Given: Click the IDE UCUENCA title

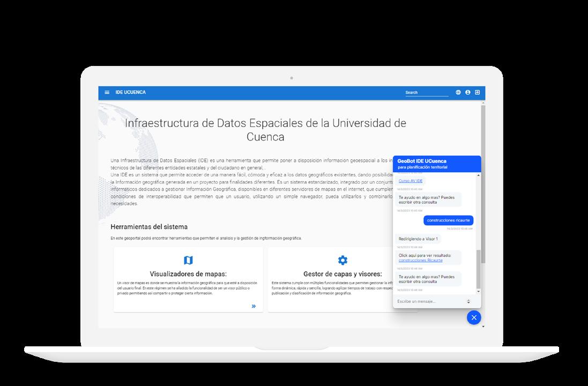Looking at the screenshot, I should click(130, 92).
